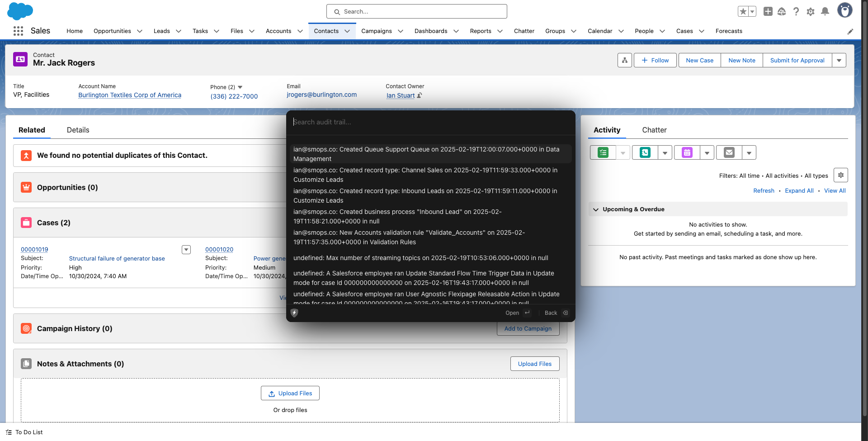Focus the Search audit trail input
The width and height of the screenshot is (868, 441).
pos(430,122)
